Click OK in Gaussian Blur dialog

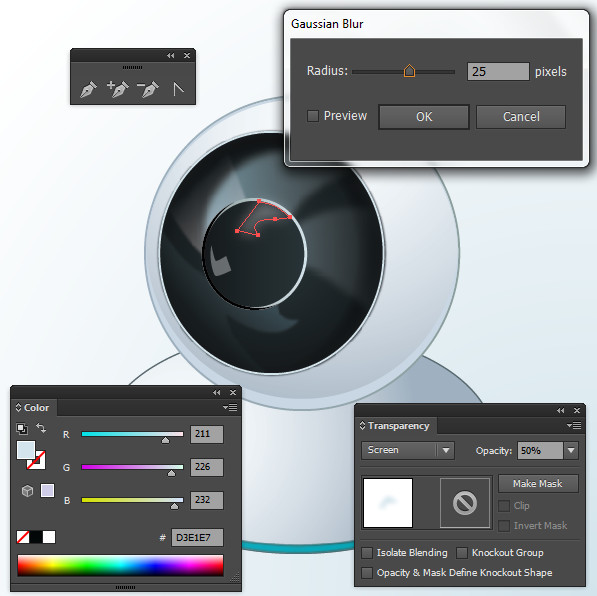point(424,117)
